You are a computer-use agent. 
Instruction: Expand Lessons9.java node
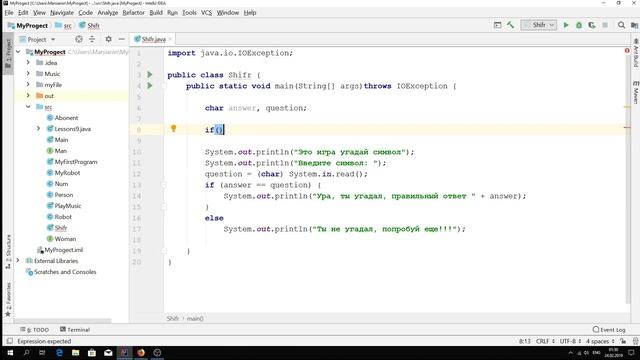click(38, 129)
